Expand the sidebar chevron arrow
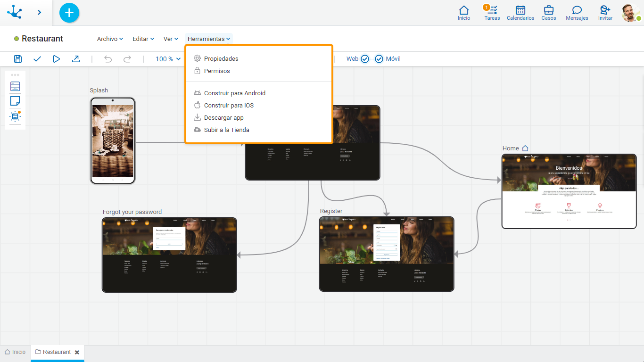This screenshot has height=362, width=644. click(x=40, y=13)
